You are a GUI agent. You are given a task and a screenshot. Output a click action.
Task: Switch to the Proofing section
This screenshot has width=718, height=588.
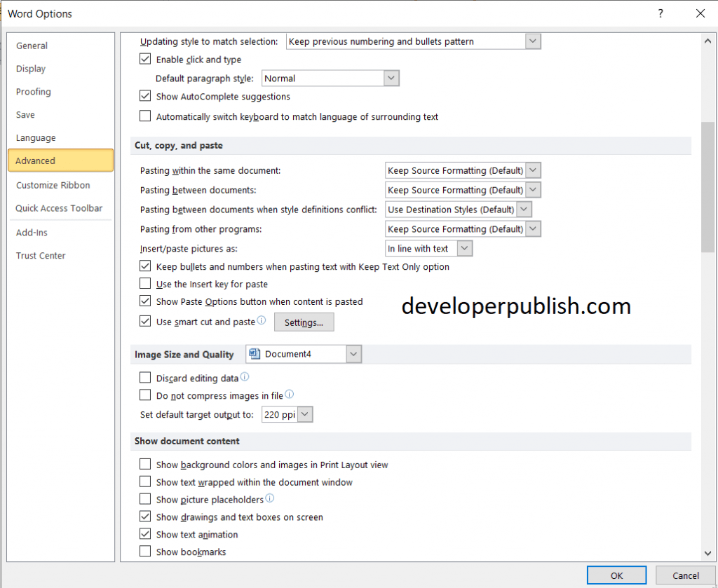[x=33, y=91]
